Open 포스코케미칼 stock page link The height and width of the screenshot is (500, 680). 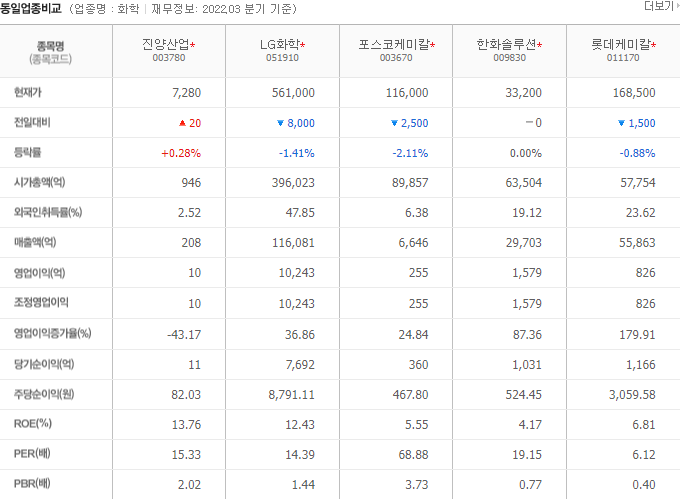point(394,44)
